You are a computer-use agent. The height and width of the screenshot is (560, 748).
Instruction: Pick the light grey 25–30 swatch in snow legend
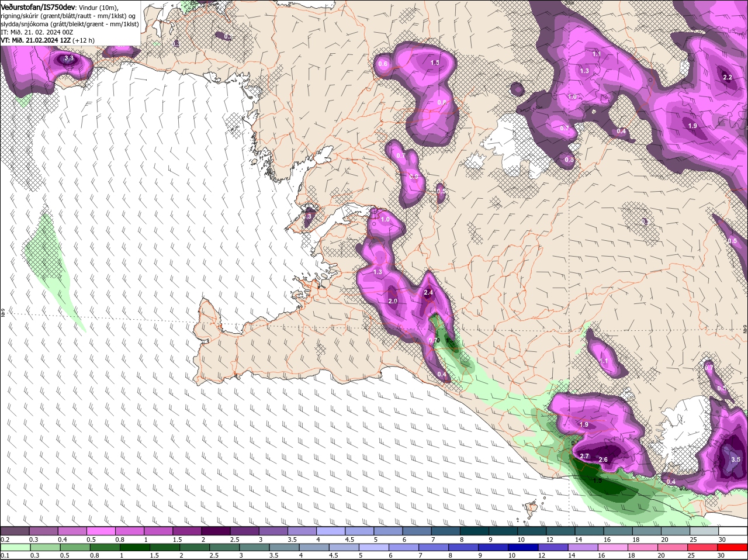pyautogui.click(x=704, y=531)
